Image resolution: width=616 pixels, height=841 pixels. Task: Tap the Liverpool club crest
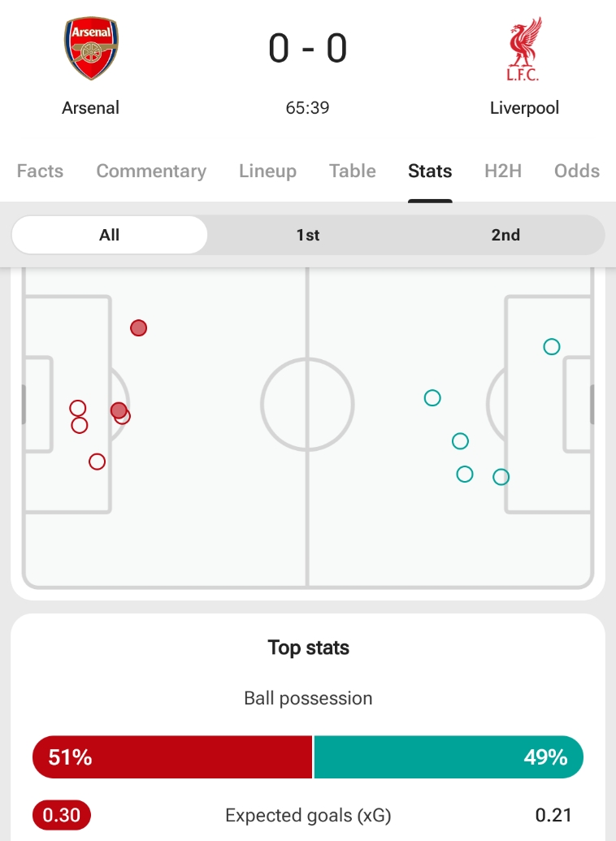coord(524,50)
